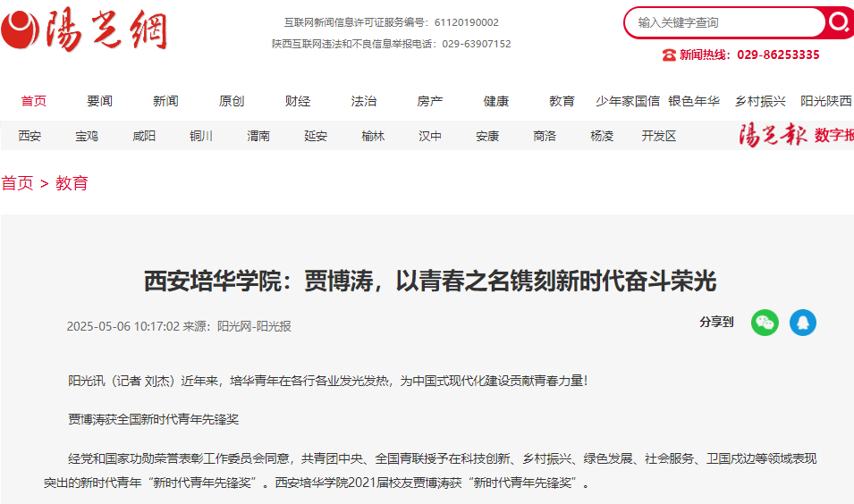The height and width of the screenshot is (504, 854).
Task: Select the 房产 navigation item
Action: point(430,101)
